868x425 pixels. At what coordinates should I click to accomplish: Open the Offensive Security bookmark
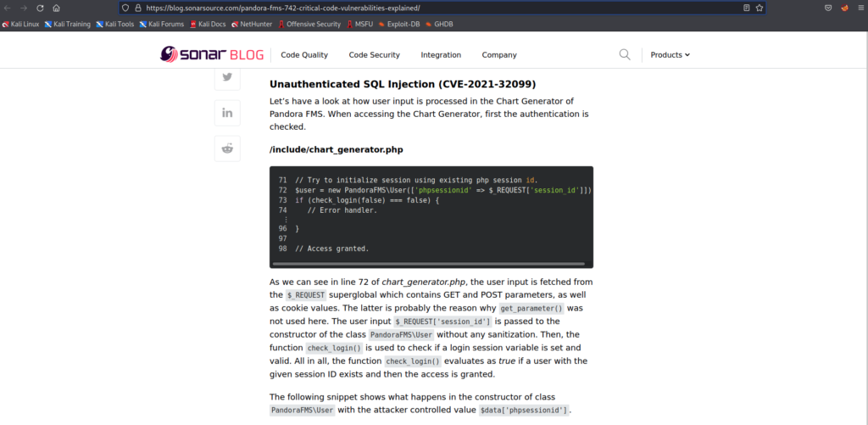pos(309,24)
